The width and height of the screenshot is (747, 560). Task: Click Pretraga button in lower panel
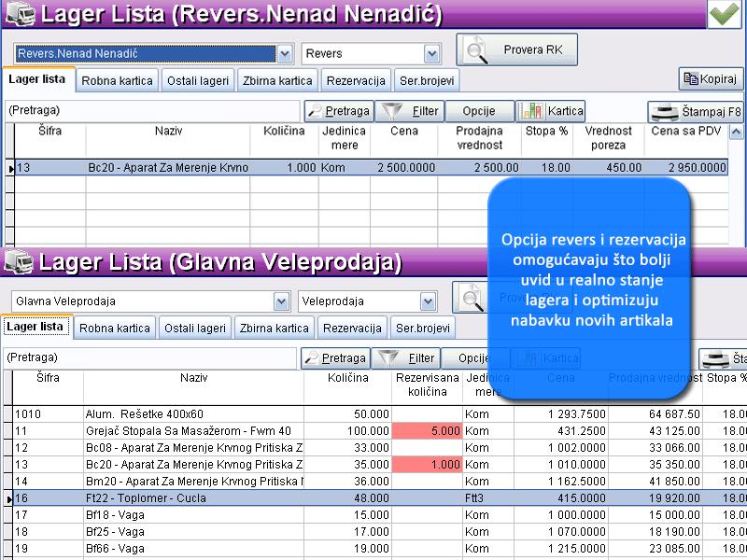(335, 357)
